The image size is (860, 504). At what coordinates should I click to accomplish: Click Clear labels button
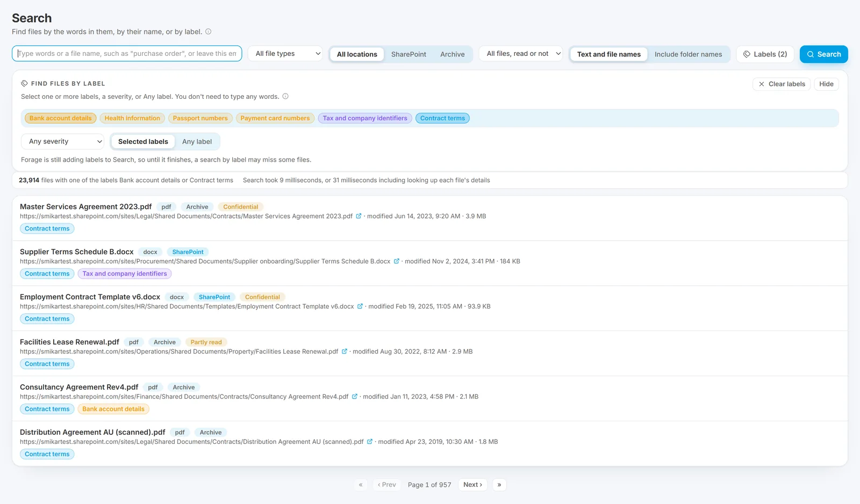782,84
